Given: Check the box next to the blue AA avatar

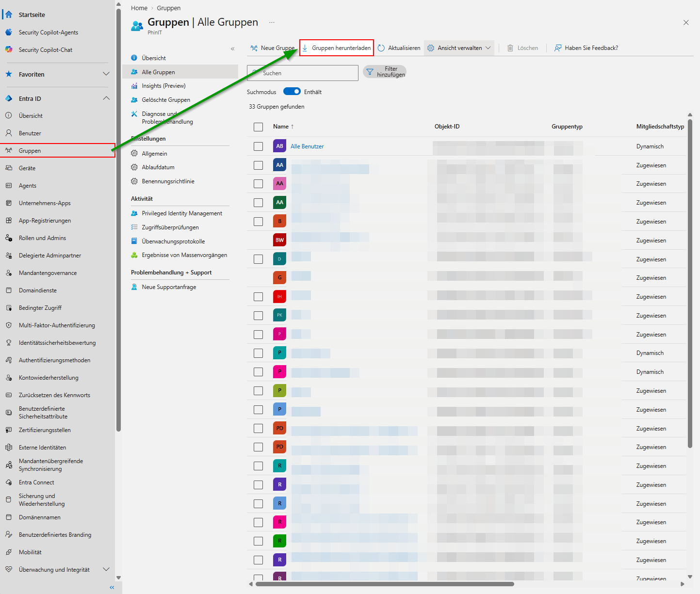Looking at the screenshot, I should tap(258, 165).
